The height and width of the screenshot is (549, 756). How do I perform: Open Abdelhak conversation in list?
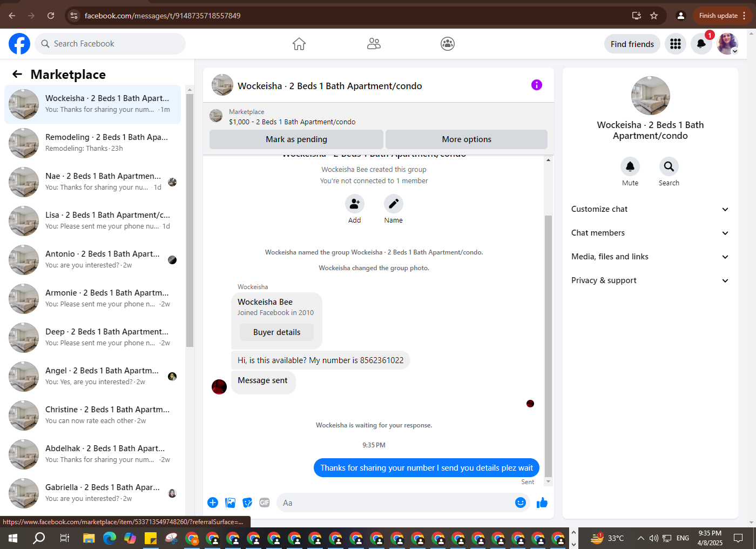pos(93,454)
